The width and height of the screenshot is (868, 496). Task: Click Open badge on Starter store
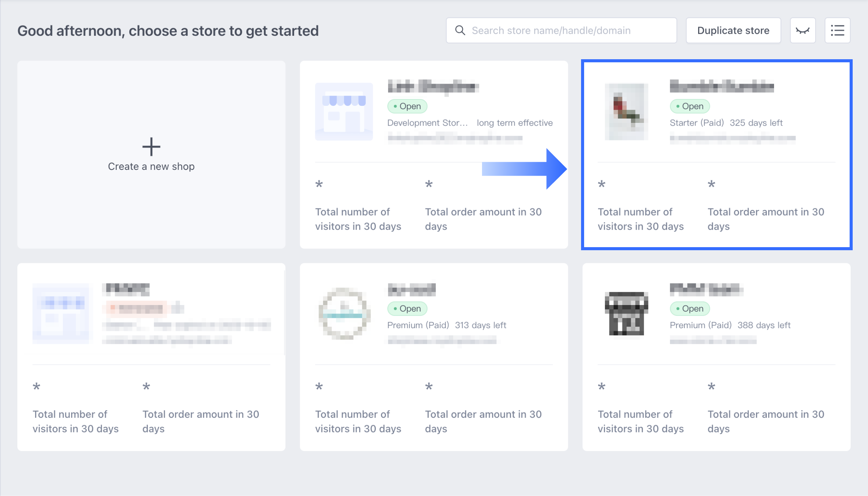[x=690, y=106]
